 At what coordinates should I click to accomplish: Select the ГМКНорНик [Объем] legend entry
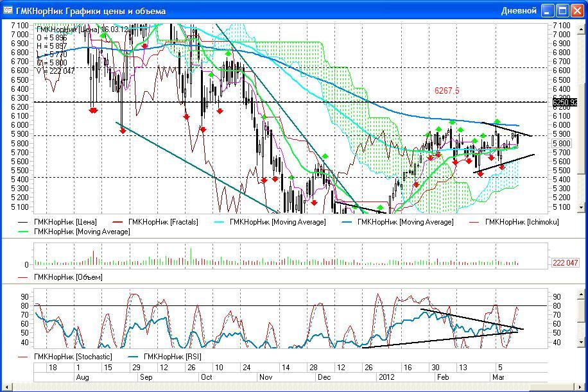(60, 277)
